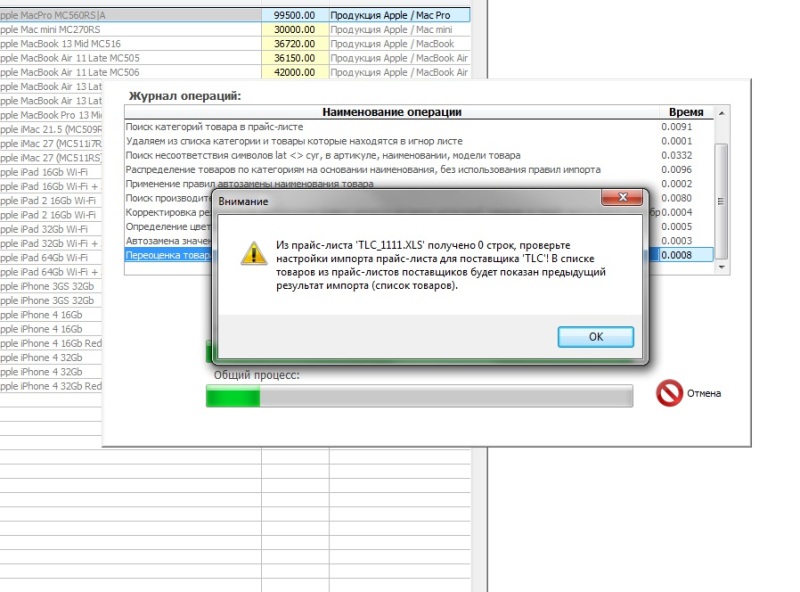
Task: Click price cell 30000.00
Action: pos(295,30)
